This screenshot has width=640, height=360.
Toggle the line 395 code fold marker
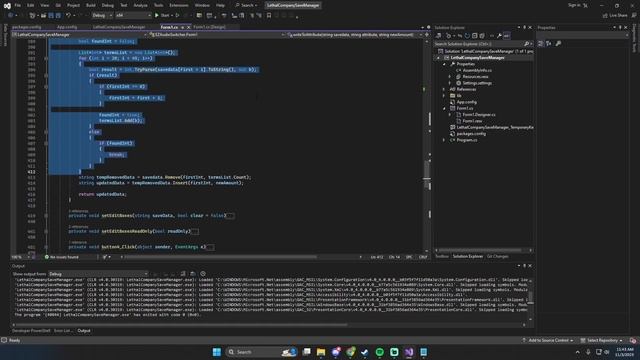coord(46,76)
